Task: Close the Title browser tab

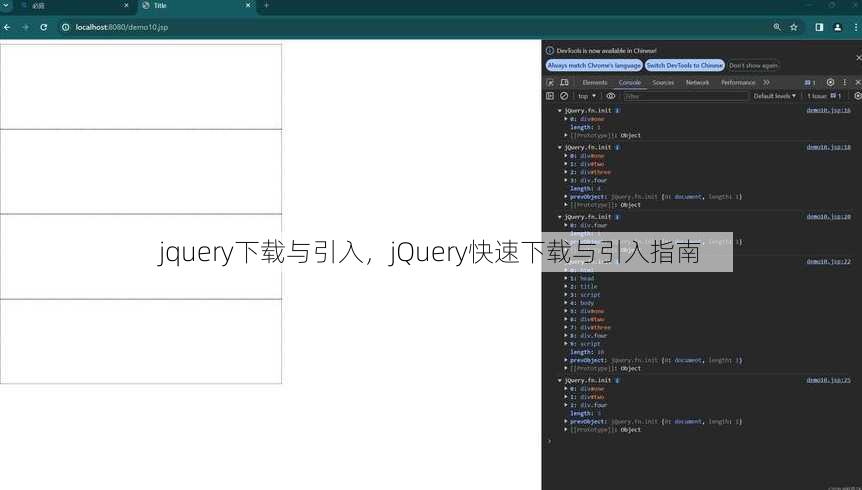Action: tap(248, 5)
